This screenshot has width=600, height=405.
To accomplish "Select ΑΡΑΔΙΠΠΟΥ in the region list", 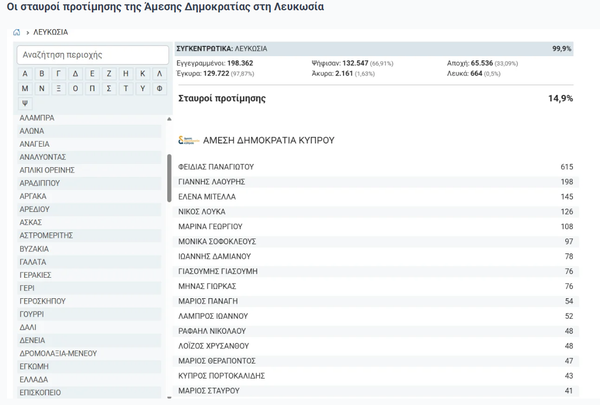I will [x=90, y=183].
